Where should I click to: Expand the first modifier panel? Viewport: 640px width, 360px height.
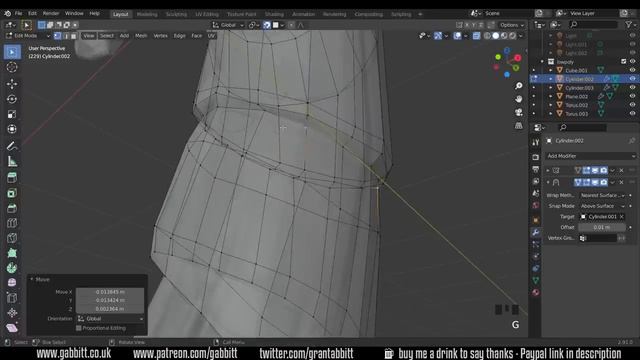click(548, 170)
